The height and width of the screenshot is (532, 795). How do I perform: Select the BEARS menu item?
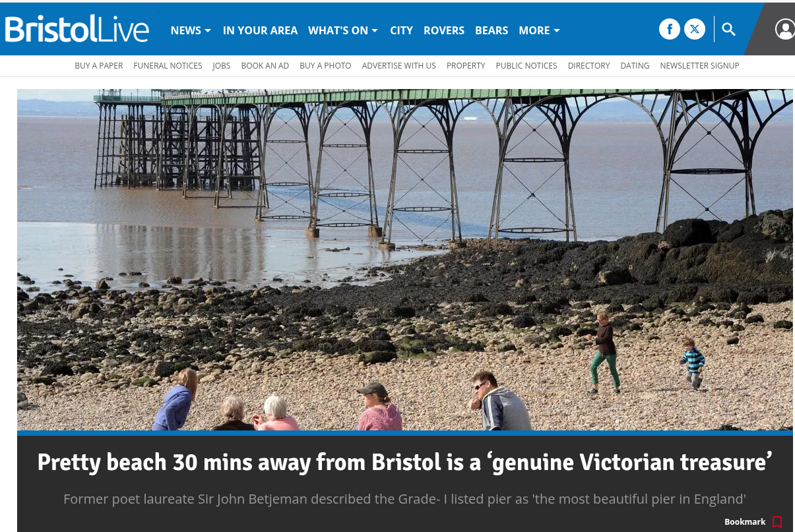click(492, 30)
